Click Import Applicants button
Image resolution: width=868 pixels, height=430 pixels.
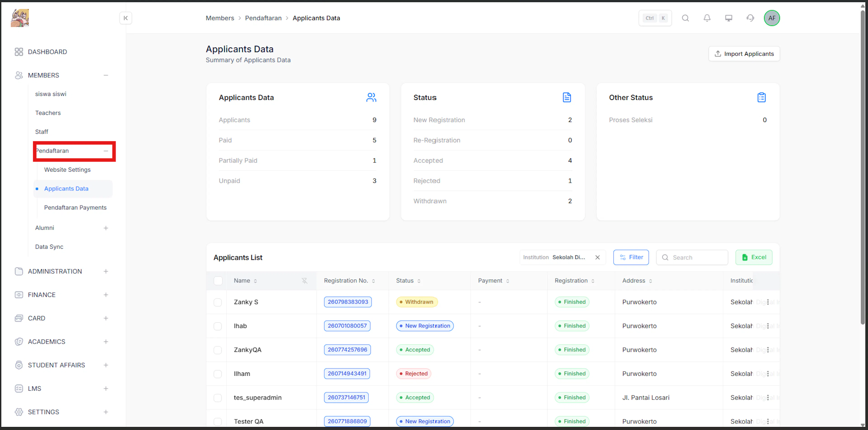coord(744,54)
